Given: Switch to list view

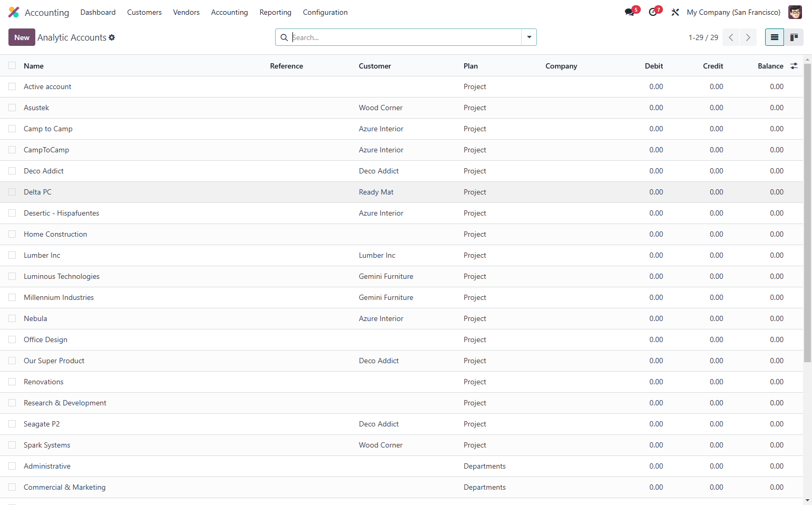Looking at the screenshot, I should [x=775, y=37].
